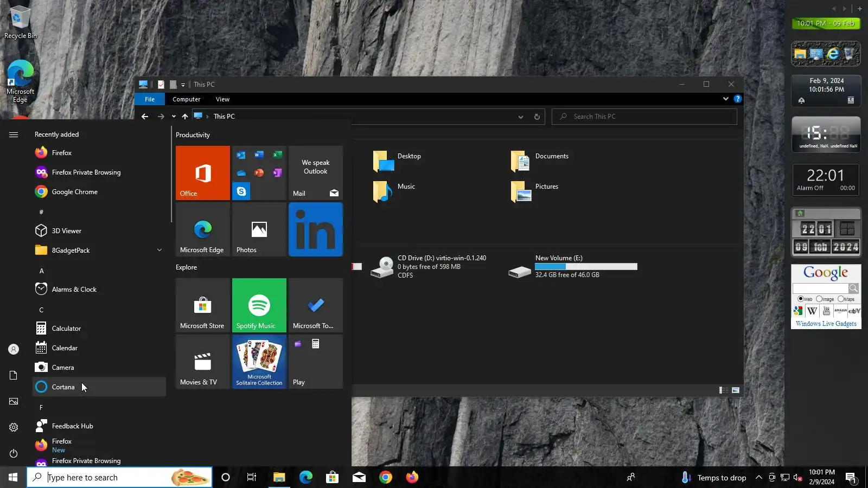This screenshot has width=868, height=488.
Task: Open the Recycle Bin desktop icon
Action: pos(20,22)
